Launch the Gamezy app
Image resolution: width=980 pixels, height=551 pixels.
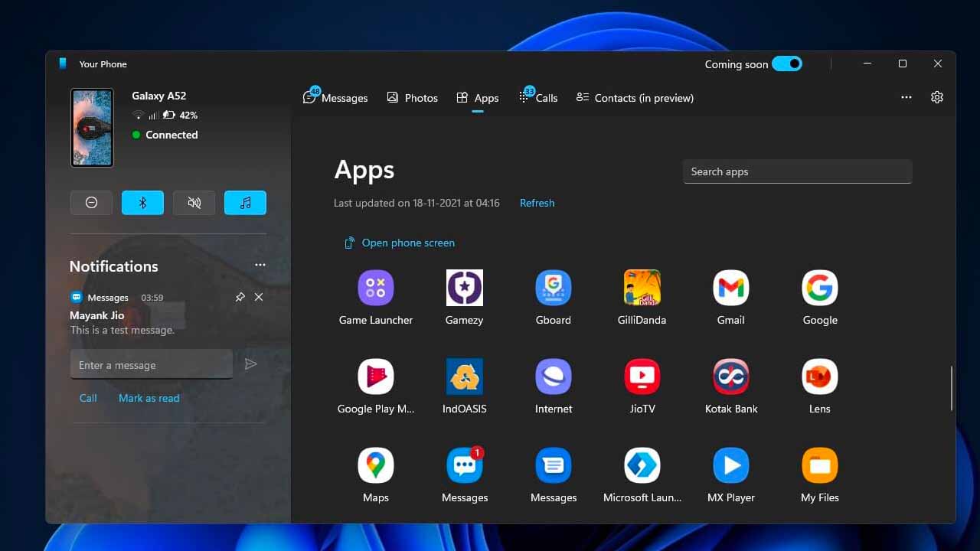coord(465,289)
